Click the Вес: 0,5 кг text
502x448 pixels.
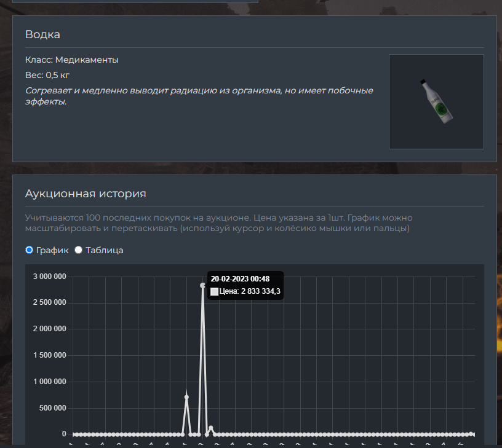coord(47,75)
